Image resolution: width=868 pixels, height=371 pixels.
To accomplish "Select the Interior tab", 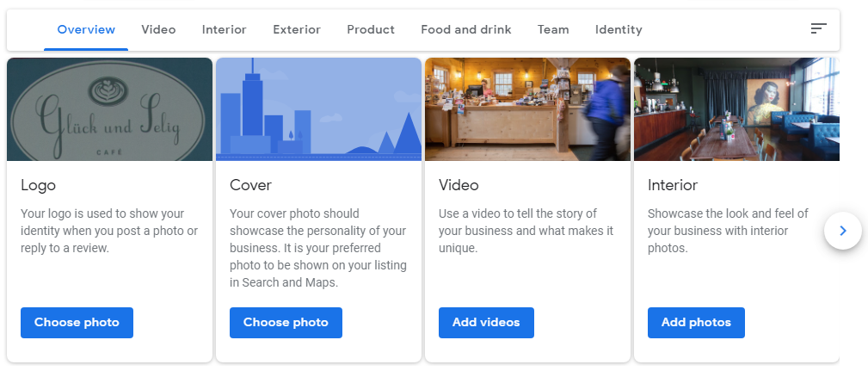I will [225, 30].
